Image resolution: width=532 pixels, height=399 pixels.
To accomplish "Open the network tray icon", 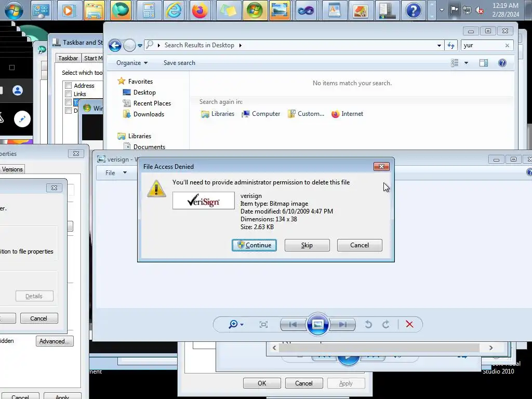I will (x=467, y=10).
